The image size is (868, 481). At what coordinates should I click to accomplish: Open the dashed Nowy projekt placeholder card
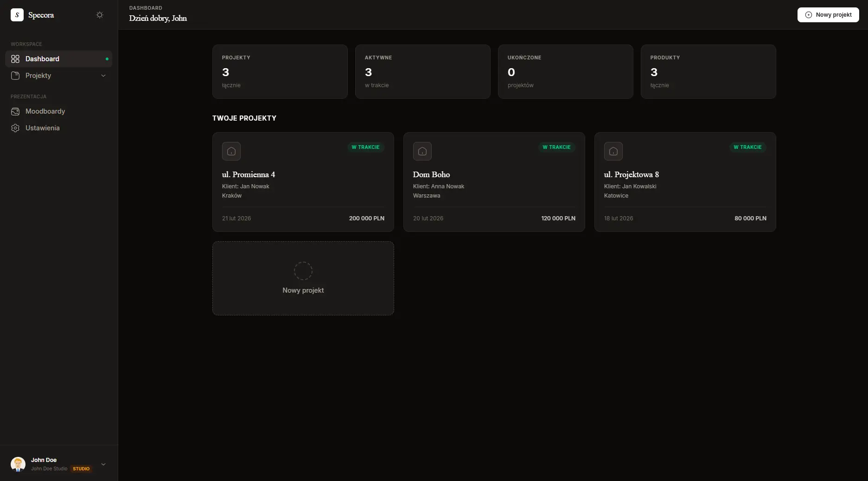click(303, 278)
